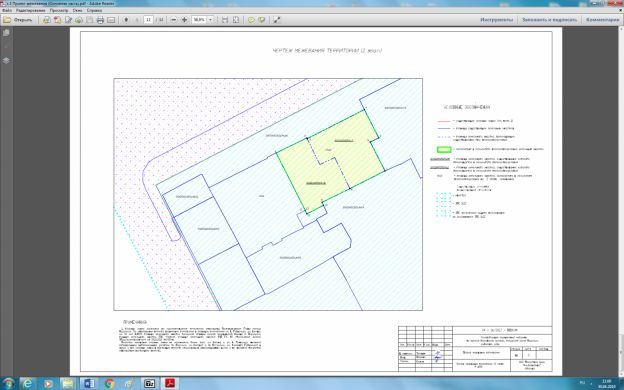This screenshot has width=624, height=390.
Task: Click the current page number field
Action: 148,20
